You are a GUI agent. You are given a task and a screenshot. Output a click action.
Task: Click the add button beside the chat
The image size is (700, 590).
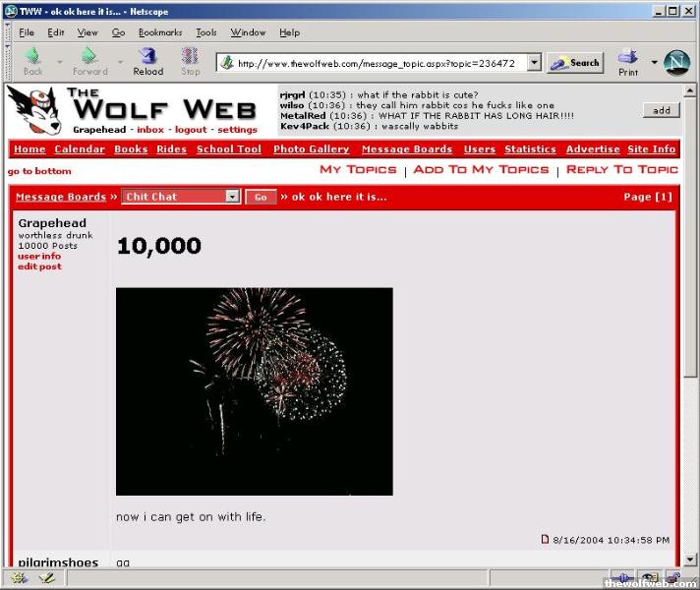click(x=661, y=110)
